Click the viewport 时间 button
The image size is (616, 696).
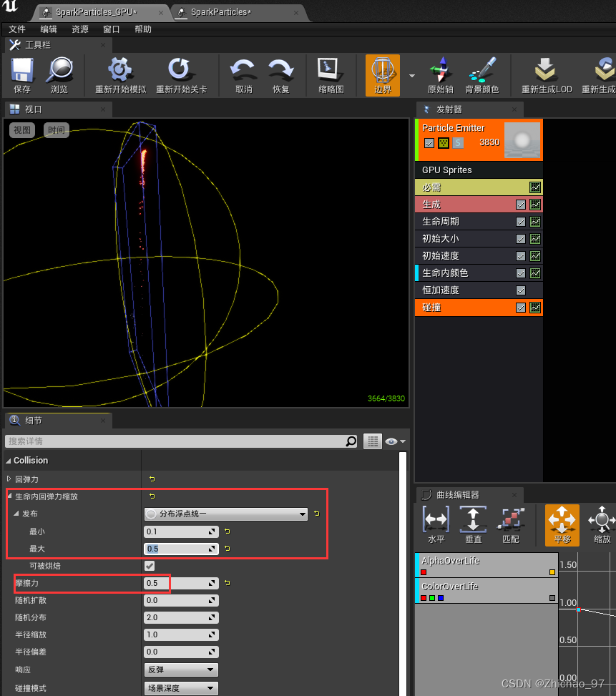[x=57, y=130]
